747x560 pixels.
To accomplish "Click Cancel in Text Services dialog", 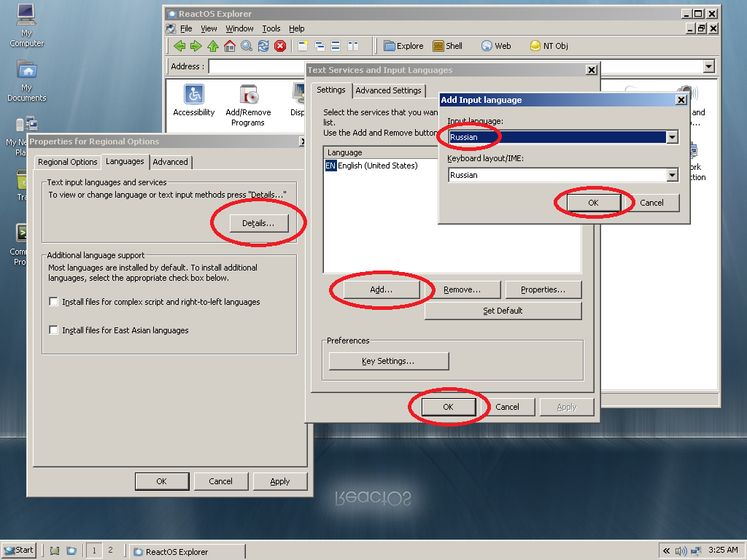I will pos(508,407).
